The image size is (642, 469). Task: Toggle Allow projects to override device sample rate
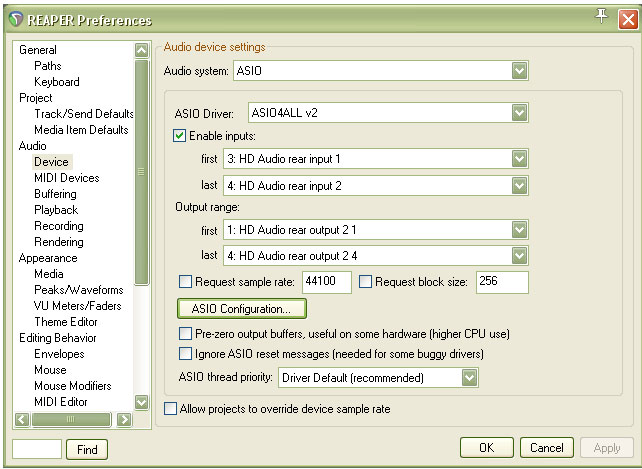170,409
